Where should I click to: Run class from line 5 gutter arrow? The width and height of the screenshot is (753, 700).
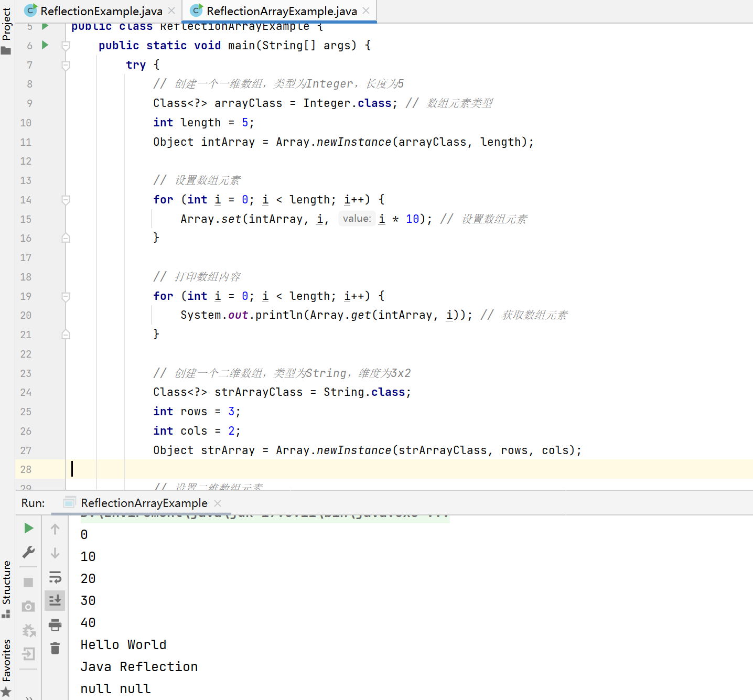click(45, 26)
